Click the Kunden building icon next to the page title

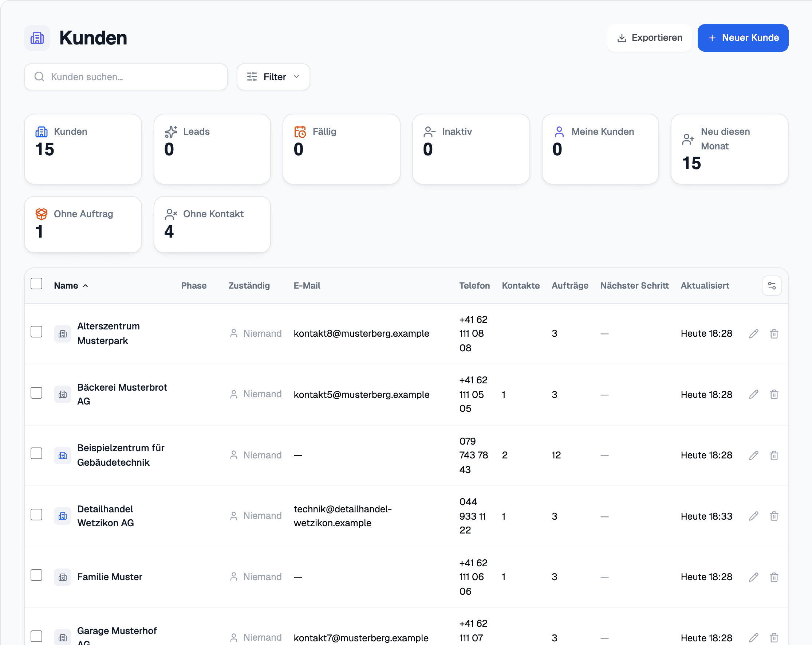pyautogui.click(x=37, y=38)
